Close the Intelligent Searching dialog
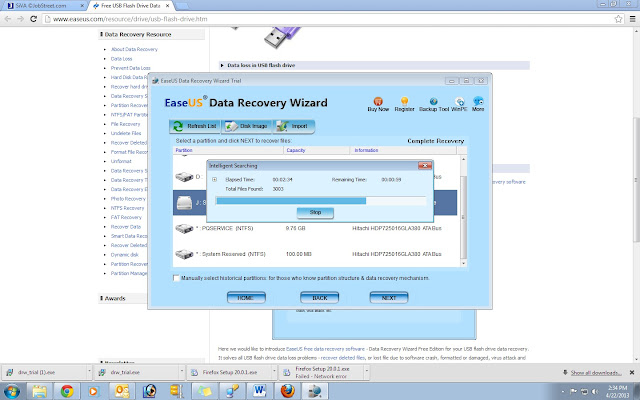Image resolution: width=640 pixels, height=400 pixels. (x=424, y=165)
